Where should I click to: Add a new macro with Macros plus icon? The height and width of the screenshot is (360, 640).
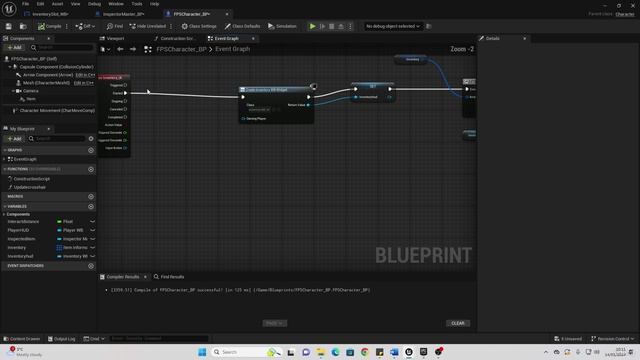(91, 197)
